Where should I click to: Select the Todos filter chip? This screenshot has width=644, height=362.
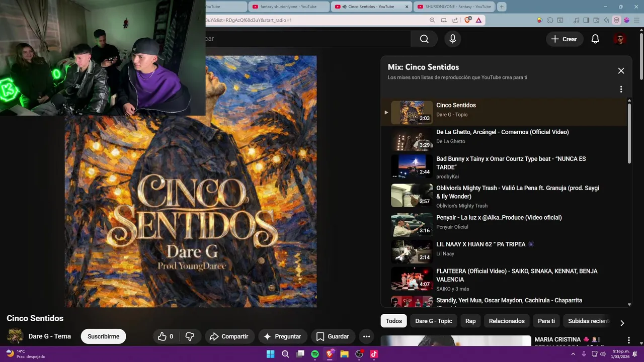pos(394,321)
